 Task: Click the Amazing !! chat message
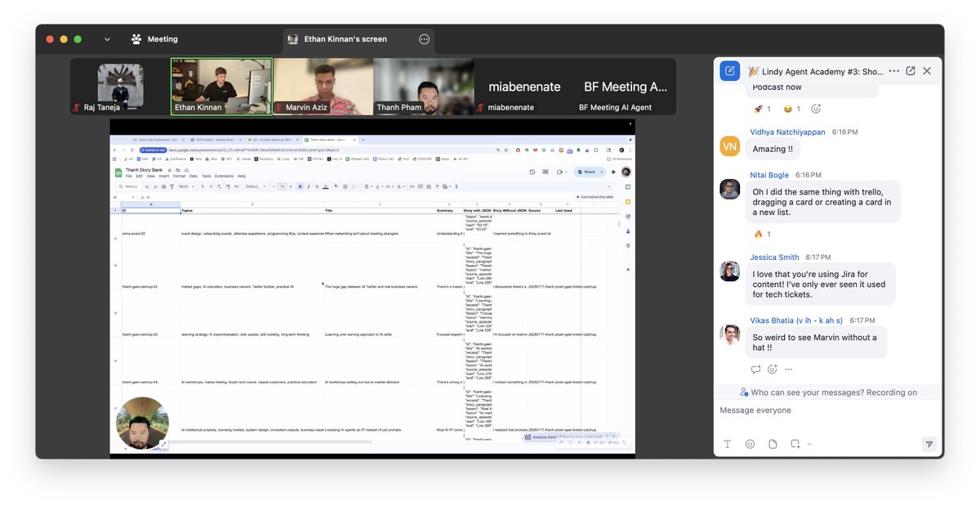click(773, 149)
